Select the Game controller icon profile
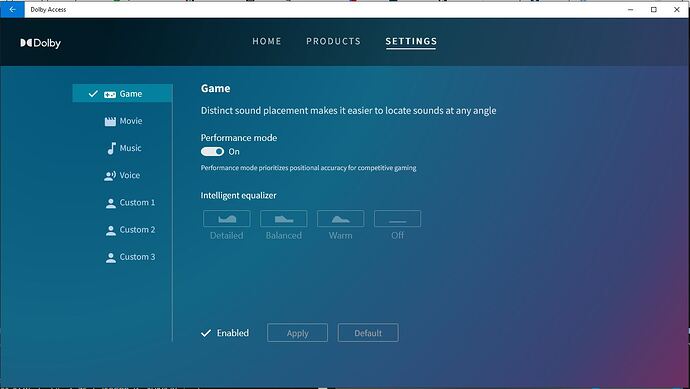Screen dimensions: 690x389 (x=122, y=93)
